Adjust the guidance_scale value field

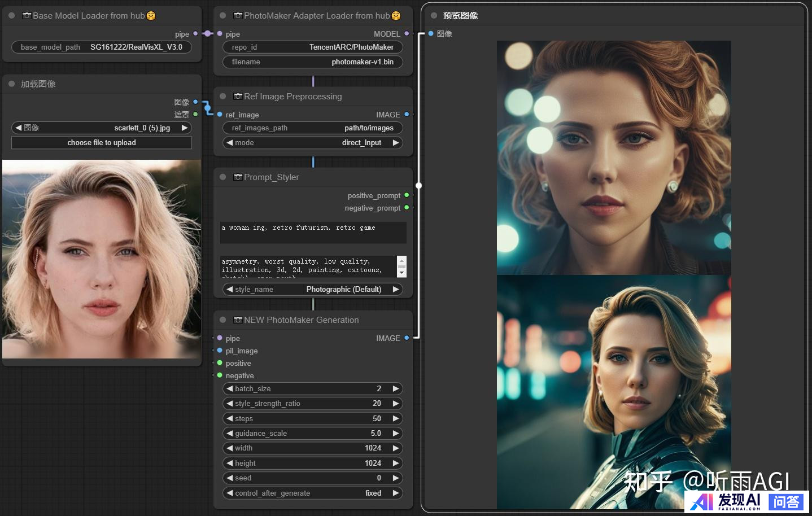click(313, 434)
